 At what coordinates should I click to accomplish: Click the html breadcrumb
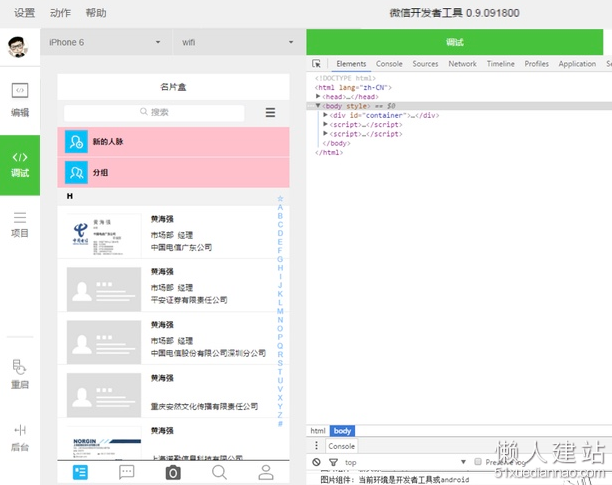coord(318,431)
